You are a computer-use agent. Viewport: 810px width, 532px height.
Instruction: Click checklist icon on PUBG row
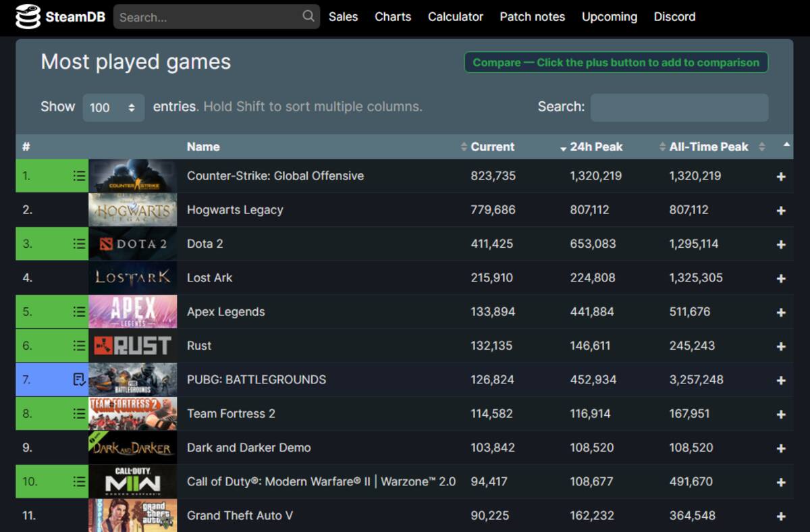[x=79, y=379]
